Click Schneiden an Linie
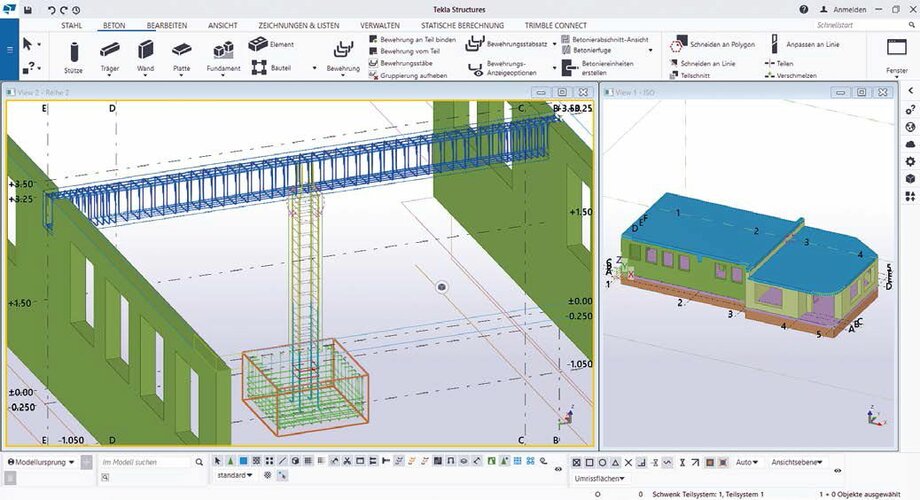 tap(702, 63)
